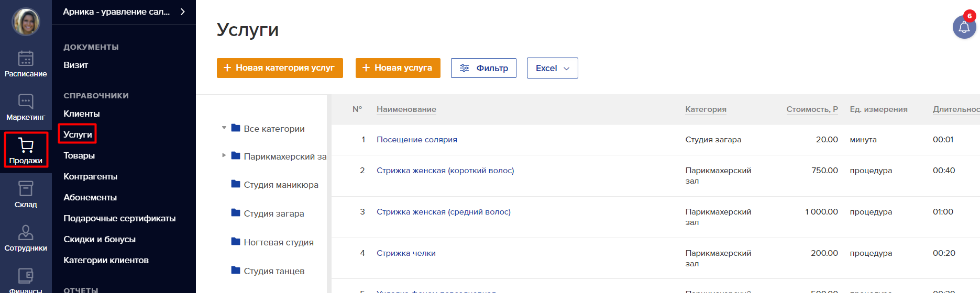This screenshot has width=980, height=293.
Task: Open the Финансы wallet icon
Action: [26, 276]
